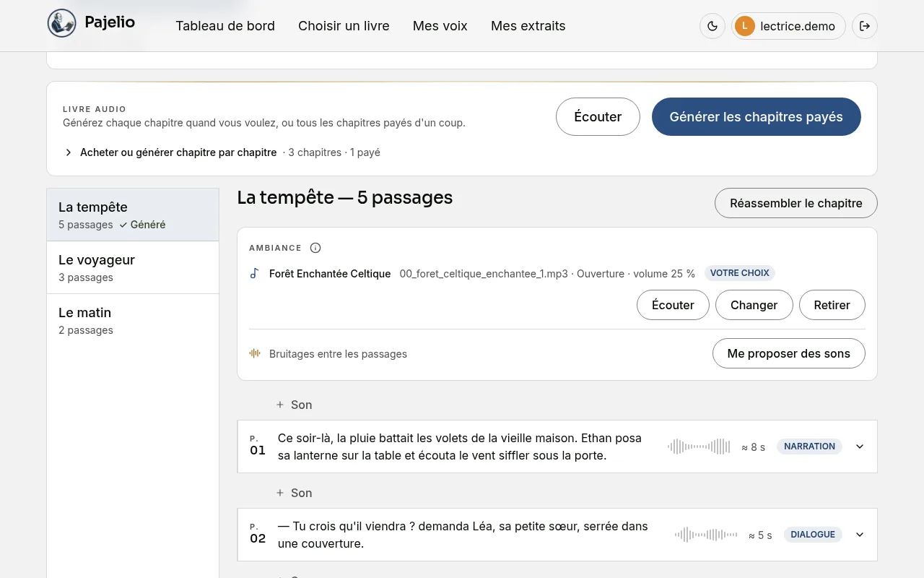
Task: Play the ambiance with Écouter
Action: point(673,305)
